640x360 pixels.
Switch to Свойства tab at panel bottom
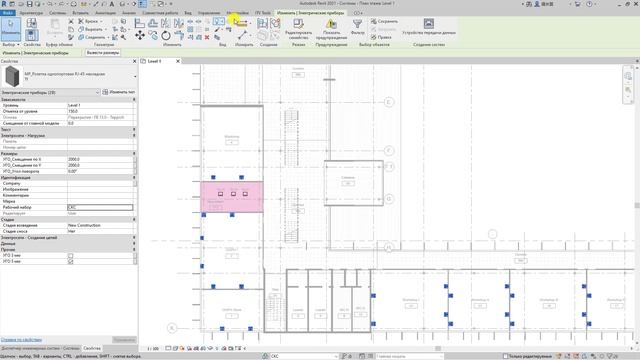pos(92,348)
